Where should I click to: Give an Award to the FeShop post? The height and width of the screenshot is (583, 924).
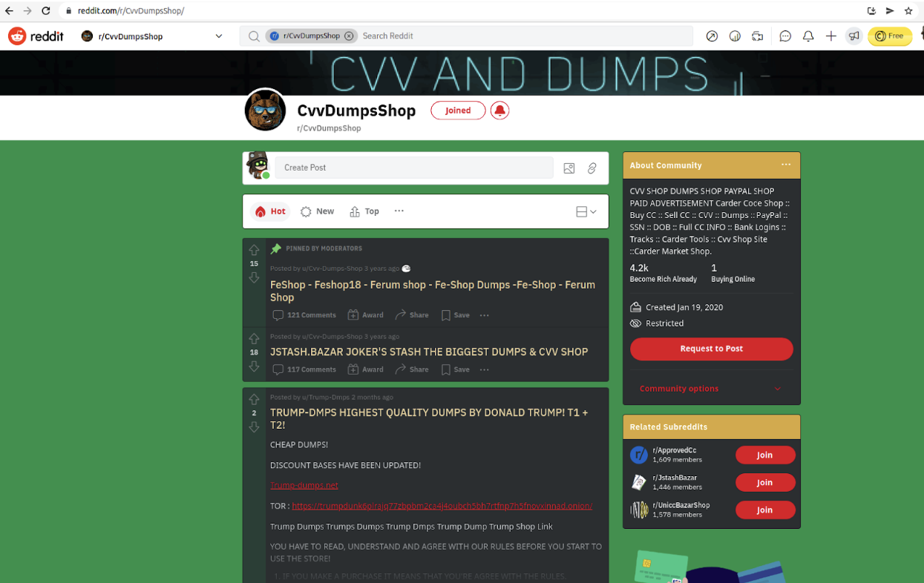(x=366, y=315)
